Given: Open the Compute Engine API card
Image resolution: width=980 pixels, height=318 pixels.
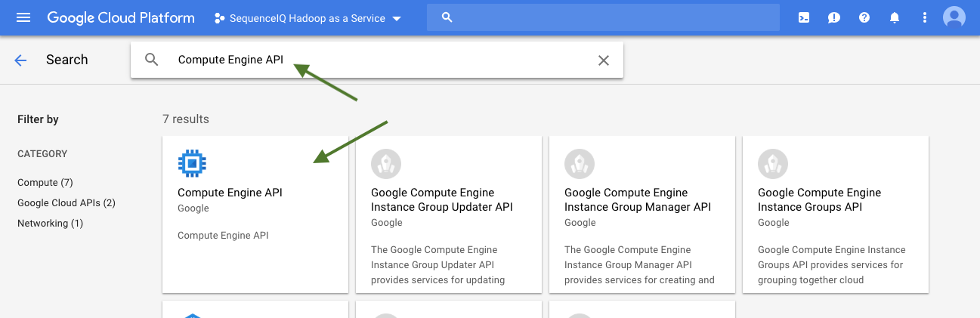Looking at the screenshot, I should [255, 215].
